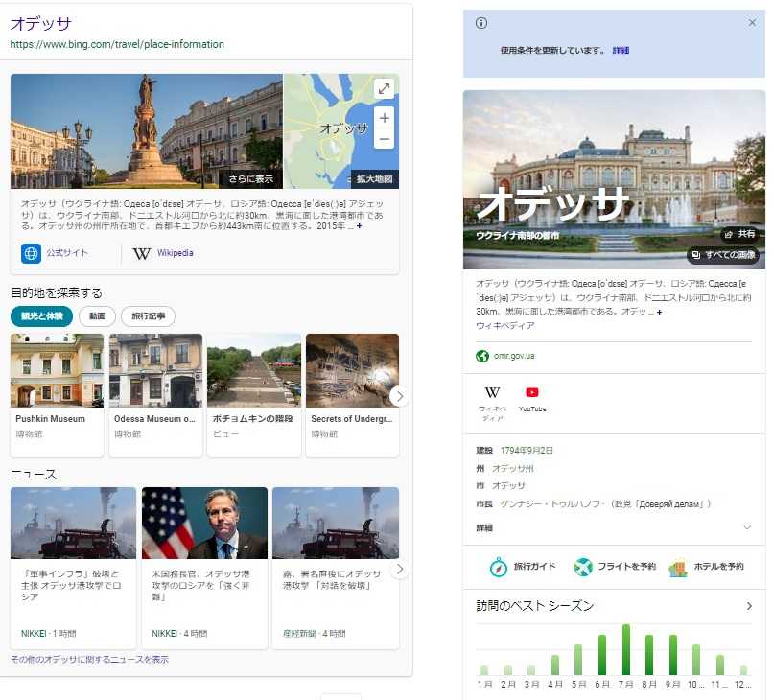This screenshot has height=700, width=773.
Task: Click the 共有 share button
Action: (x=739, y=234)
